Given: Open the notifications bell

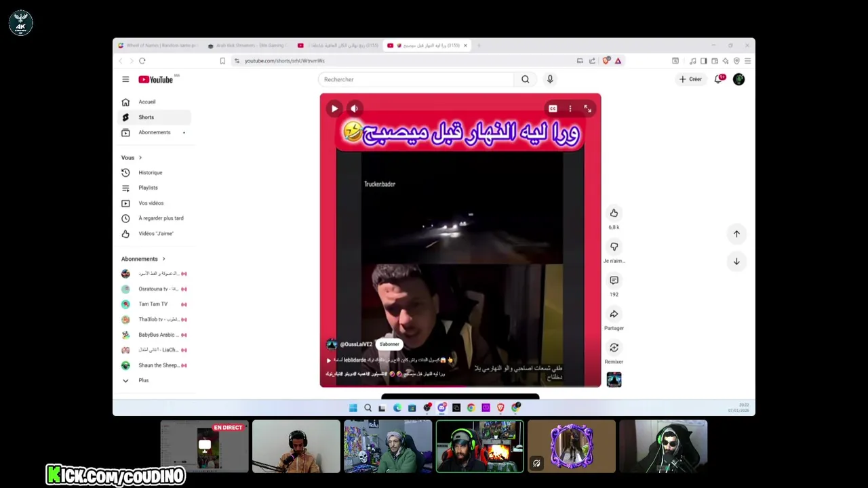Looking at the screenshot, I should point(719,79).
